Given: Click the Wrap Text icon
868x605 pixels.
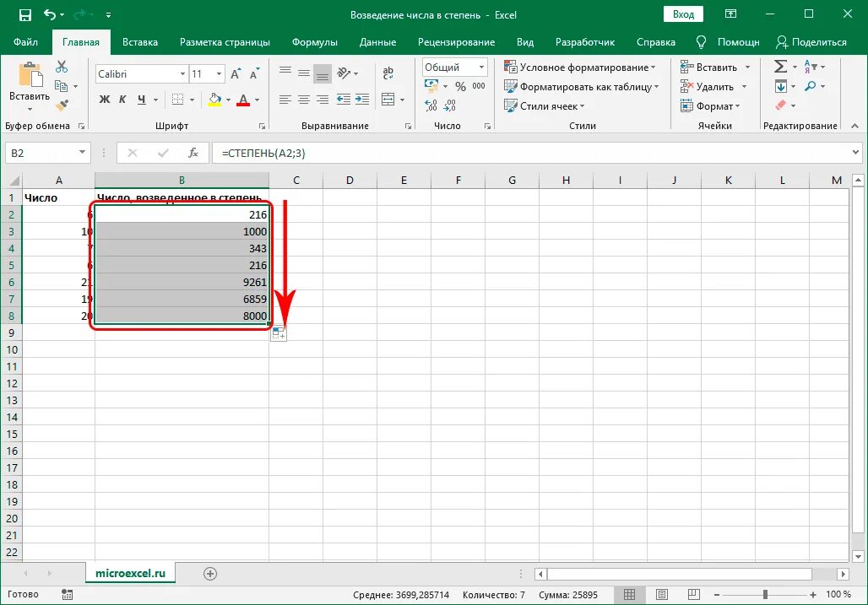Looking at the screenshot, I should click(388, 73).
